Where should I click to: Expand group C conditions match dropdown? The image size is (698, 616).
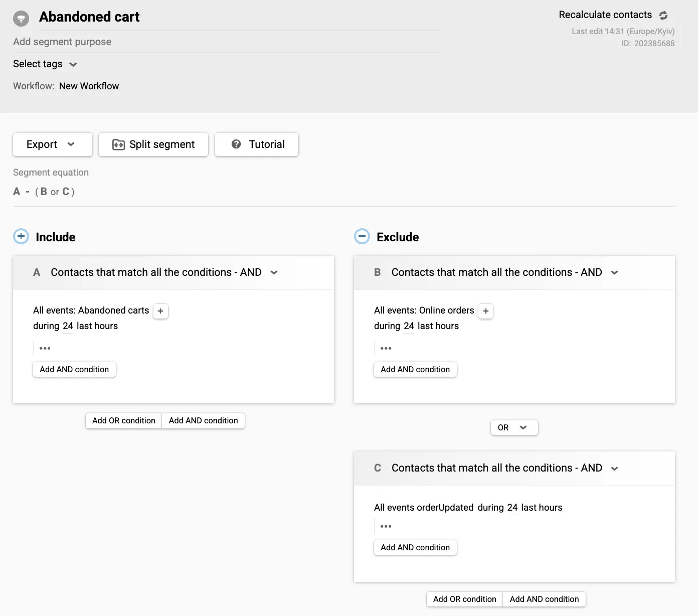coord(615,468)
